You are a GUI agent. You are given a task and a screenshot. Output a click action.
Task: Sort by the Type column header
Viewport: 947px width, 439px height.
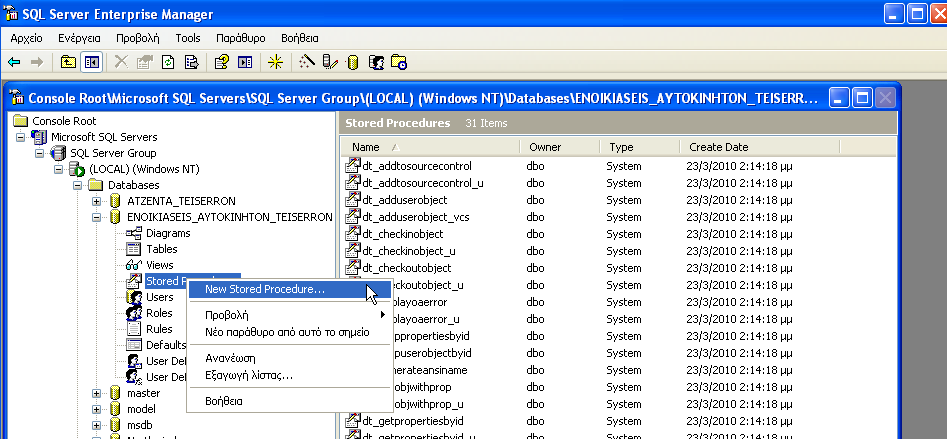pos(640,147)
